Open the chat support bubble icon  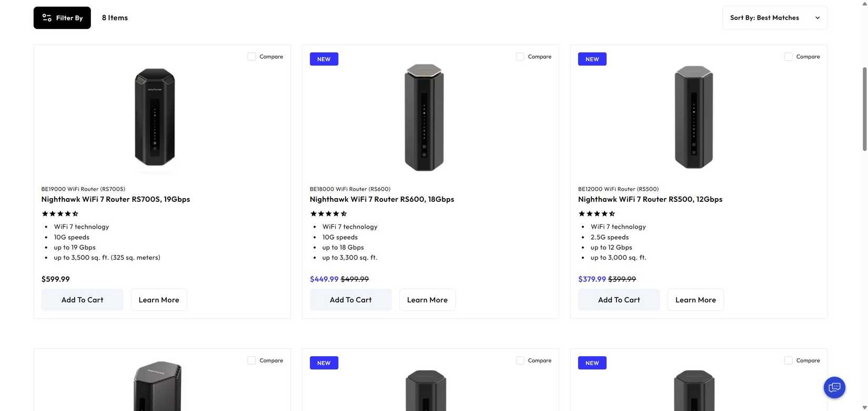(834, 387)
